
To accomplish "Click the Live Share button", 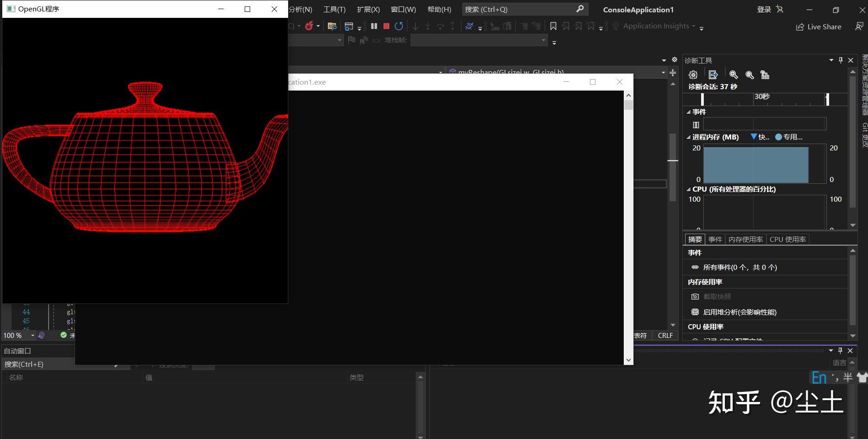I will click(x=819, y=27).
